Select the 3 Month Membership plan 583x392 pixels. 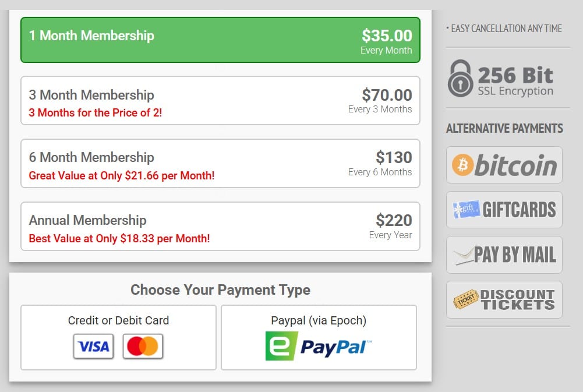tap(221, 100)
